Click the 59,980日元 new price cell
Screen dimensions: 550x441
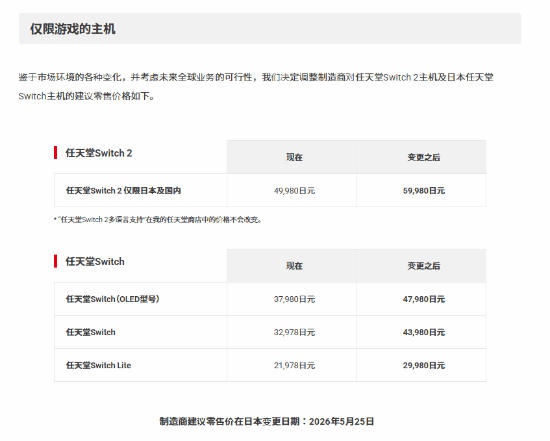pos(424,191)
